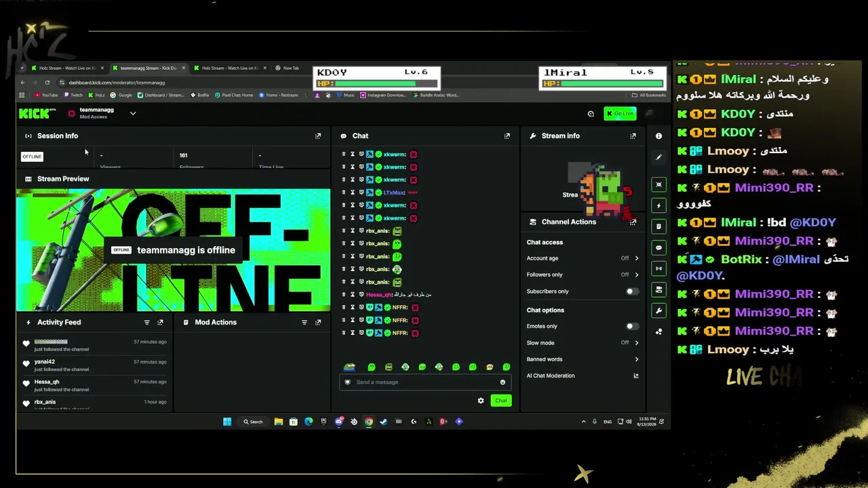Image resolution: width=868 pixels, height=488 pixels.
Task: Pop out the Chat panel
Action: pos(507,136)
